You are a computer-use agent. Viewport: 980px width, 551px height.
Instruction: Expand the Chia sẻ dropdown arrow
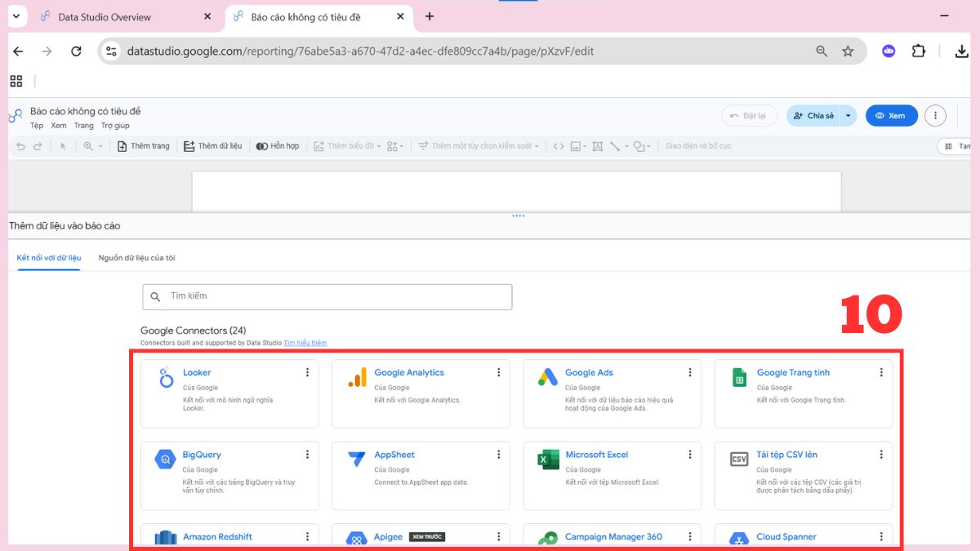click(x=849, y=116)
